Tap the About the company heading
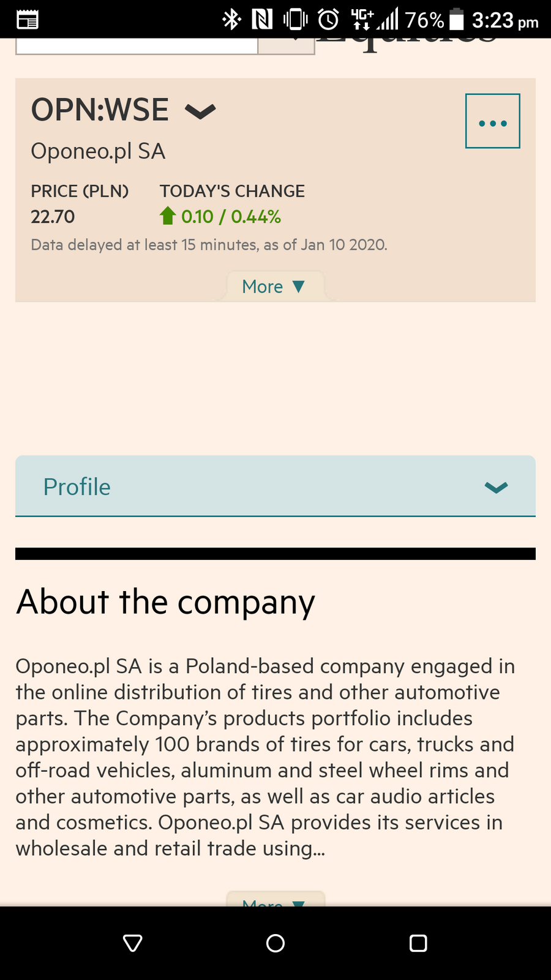 pyautogui.click(x=165, y=601)
